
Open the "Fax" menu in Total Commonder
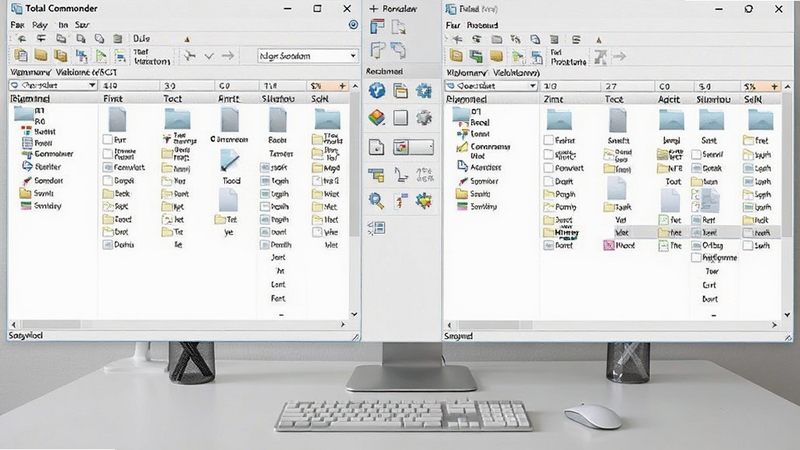pyautogui.click(x=17, y=24)
